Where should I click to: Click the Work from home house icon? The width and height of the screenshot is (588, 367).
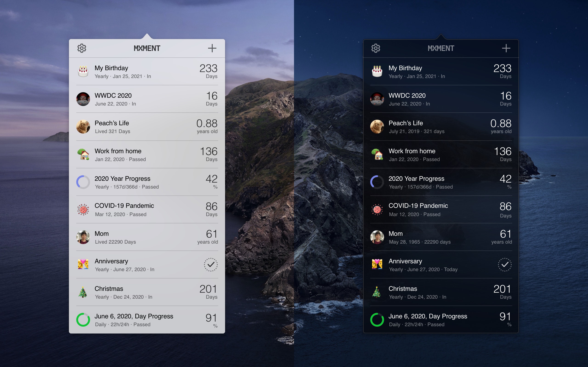[x=83, y=154]
